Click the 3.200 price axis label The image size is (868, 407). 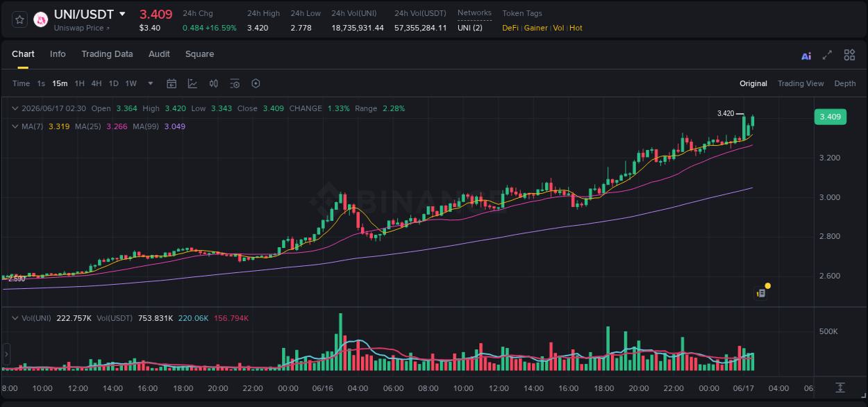pos(829,158)
